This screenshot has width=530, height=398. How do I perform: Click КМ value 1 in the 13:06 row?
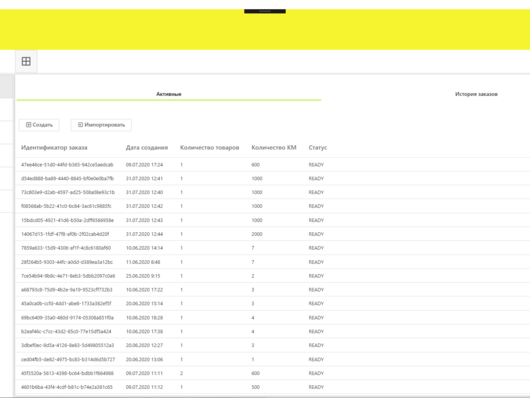click(x=253, y=359)
